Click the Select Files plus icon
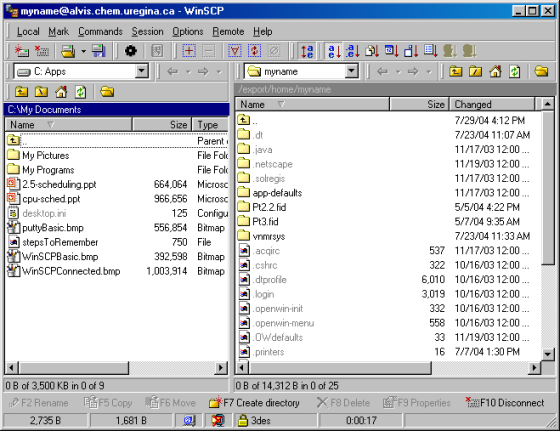 [x=189, y=51]
